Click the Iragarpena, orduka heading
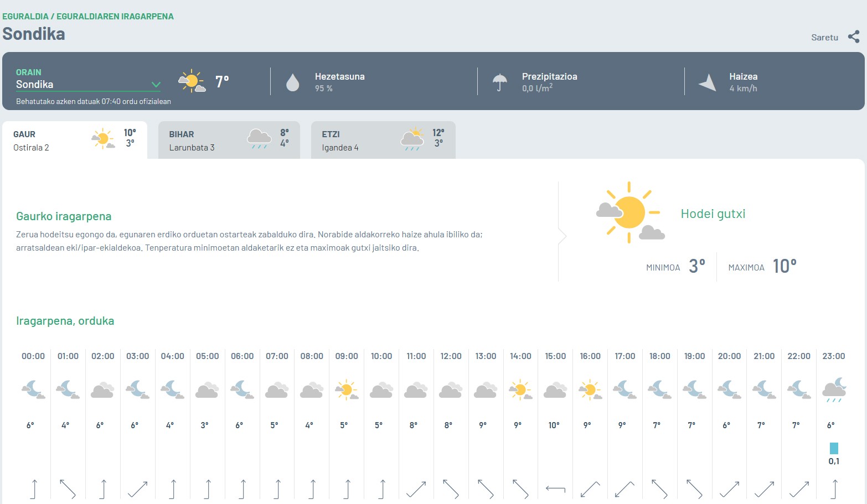Viewport: 867px width, 504px height. [65, 321]
